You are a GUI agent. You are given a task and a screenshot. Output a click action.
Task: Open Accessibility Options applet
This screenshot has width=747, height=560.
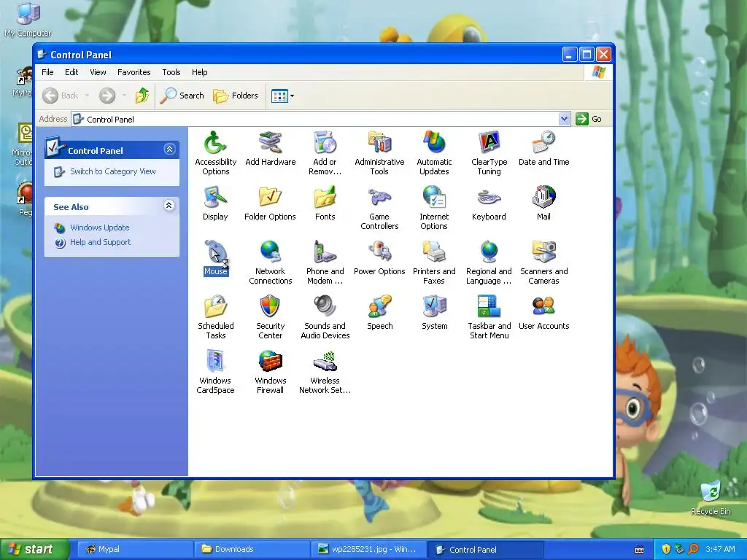coord(215,153)
